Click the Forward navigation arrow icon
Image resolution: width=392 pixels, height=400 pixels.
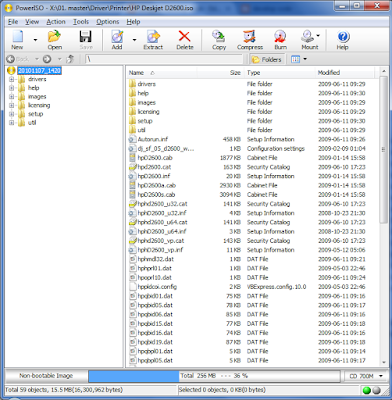(x=47, y=59)
